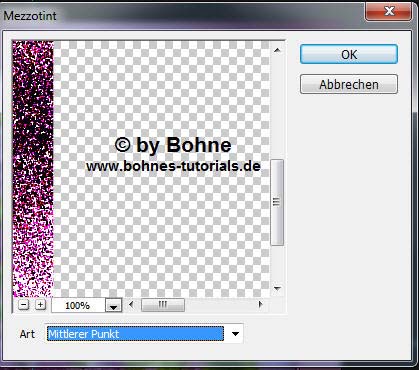Click the horizontal scrollbar track right of the thumb
This screenshot has width=419, height=370.
tap(220, 305)
